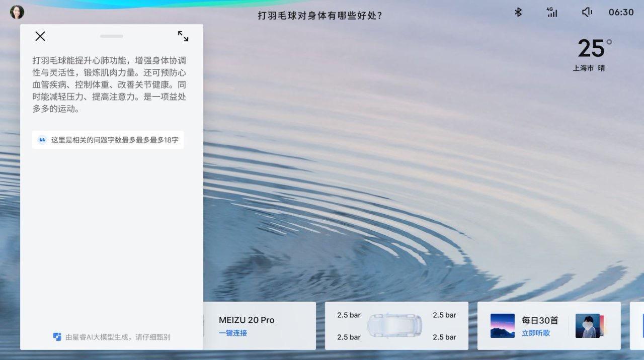Image resolution: width=644 pixels, height=360 pixels.
Task: Click the 上海市 晴 weather label
Action: coord(589,68)
